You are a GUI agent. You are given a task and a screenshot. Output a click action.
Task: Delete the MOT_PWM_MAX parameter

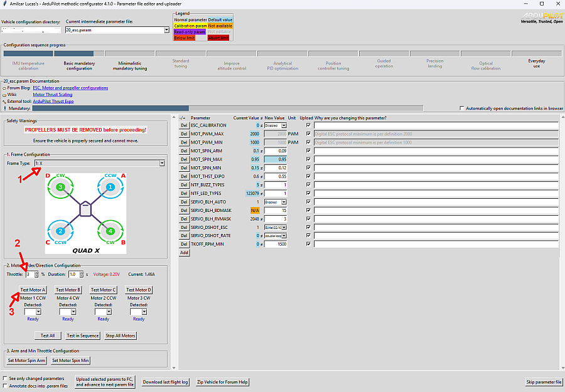click(184, 134)
